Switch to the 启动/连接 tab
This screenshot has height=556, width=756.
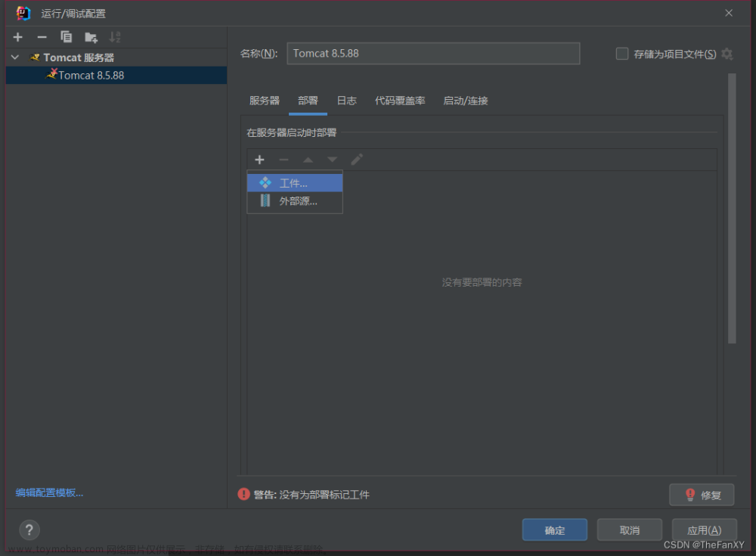[465, 101]
